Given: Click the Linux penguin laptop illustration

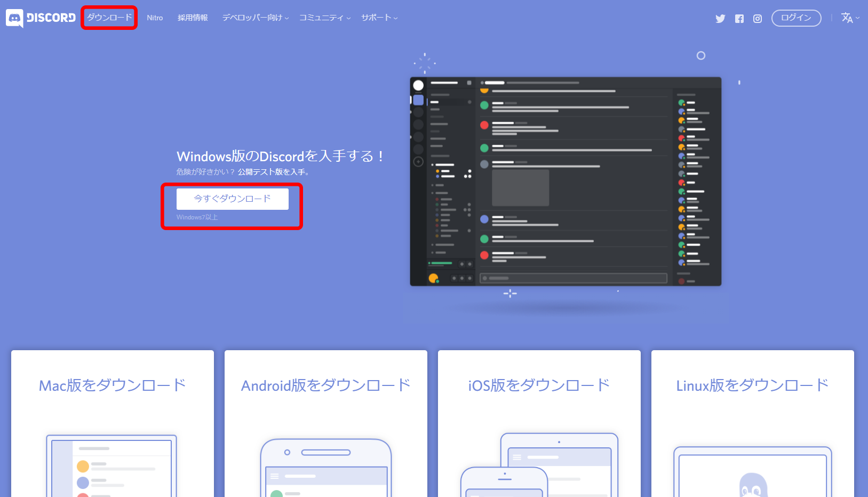Looking at the screenshot, I should [753, 471].
